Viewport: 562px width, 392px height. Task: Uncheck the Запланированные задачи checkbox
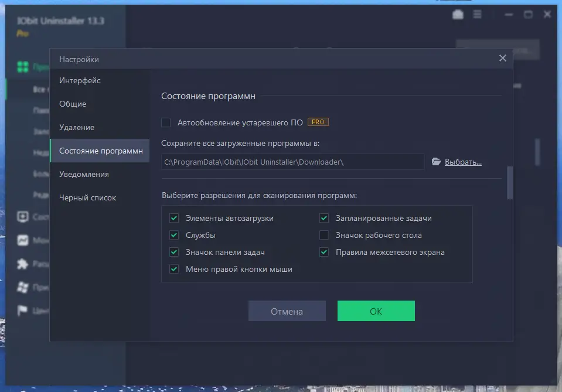tap(324, 217)
